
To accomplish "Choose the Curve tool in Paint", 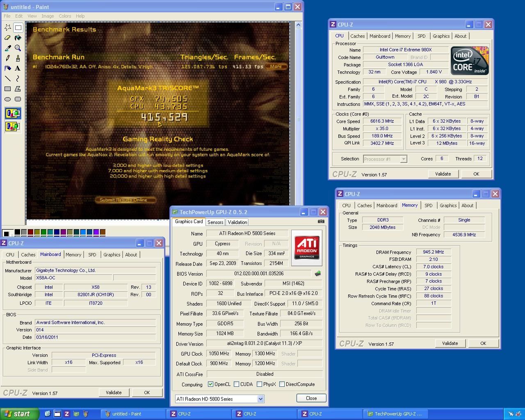I will tap(18, 78).
